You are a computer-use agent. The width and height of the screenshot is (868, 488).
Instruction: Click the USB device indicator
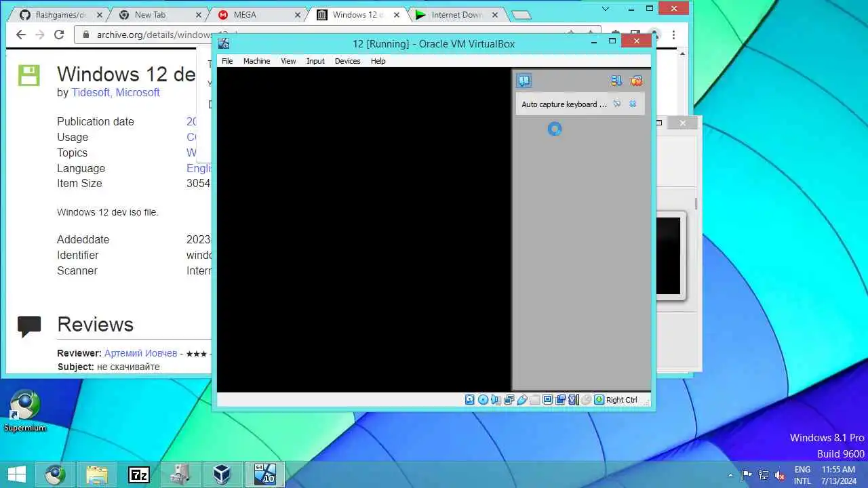tap(522, 400)
